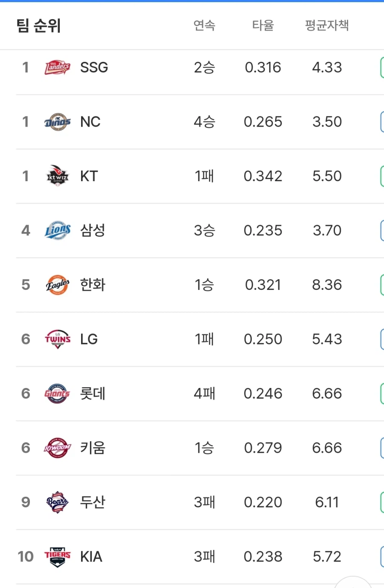384x588 pixels.
Task: Sort standings by the 타율 column header
Action: click(x=263, y=26)
